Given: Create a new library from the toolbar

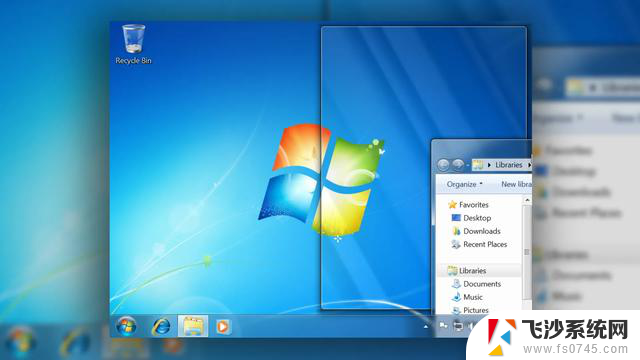Looking at the screenshot, I should 516,184.
